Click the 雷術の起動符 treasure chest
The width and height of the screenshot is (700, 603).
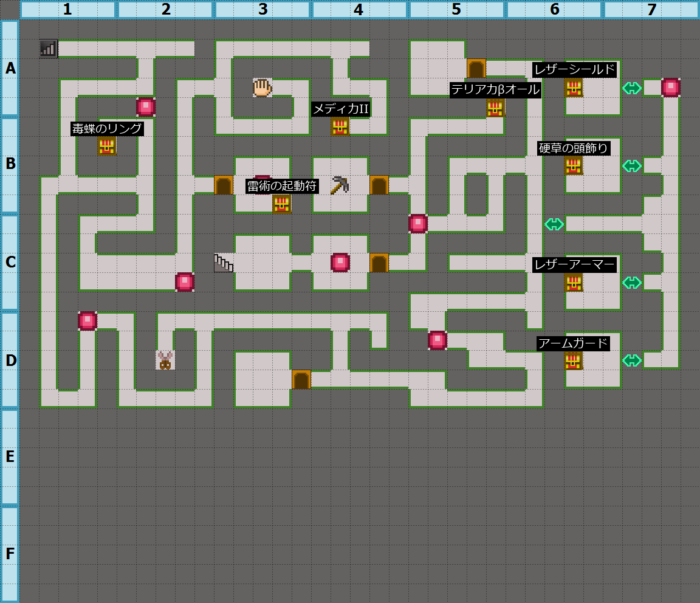tap(281, 204)
